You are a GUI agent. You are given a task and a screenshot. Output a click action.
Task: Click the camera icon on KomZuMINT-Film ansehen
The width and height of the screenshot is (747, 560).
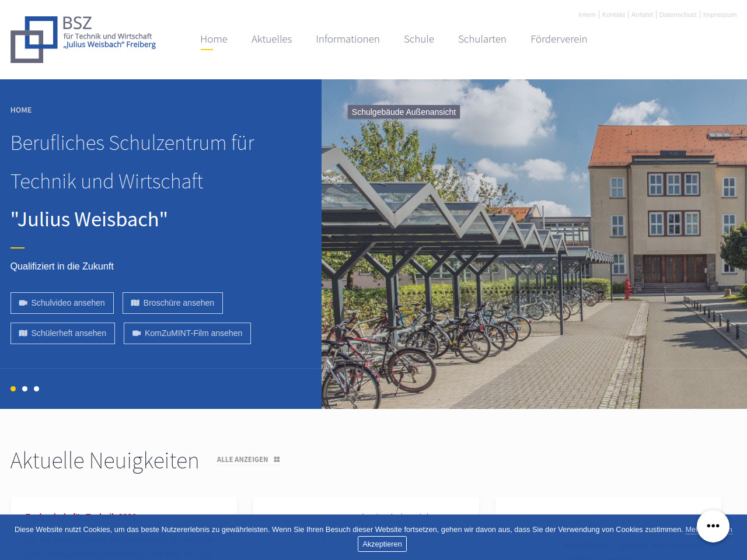click(x=137, y=333)
